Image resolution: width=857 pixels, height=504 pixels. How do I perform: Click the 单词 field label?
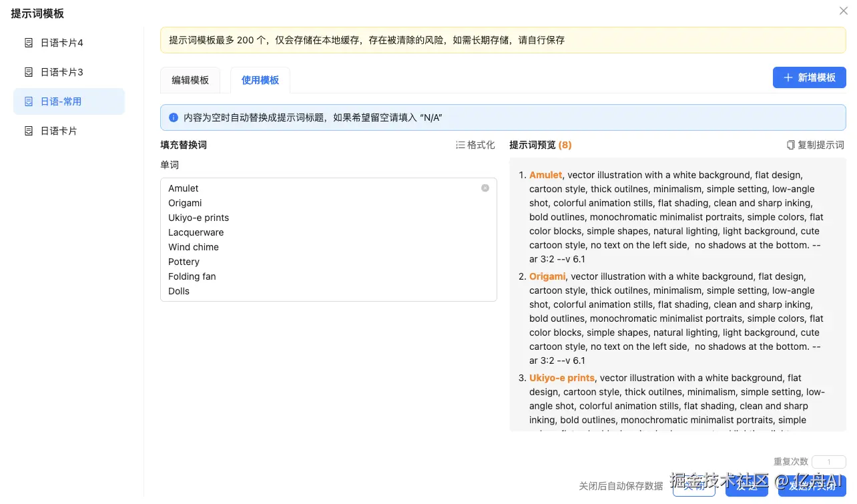(170, 165)
